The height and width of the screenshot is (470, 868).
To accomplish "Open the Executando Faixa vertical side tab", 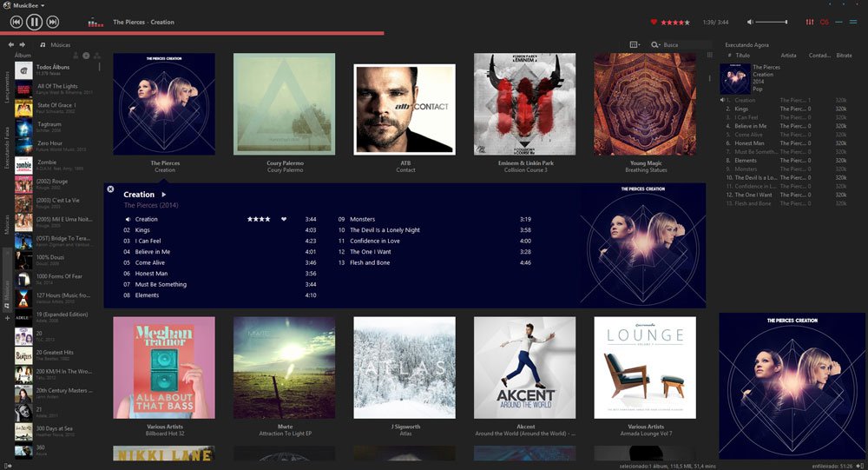I will (x=7, y=148).
